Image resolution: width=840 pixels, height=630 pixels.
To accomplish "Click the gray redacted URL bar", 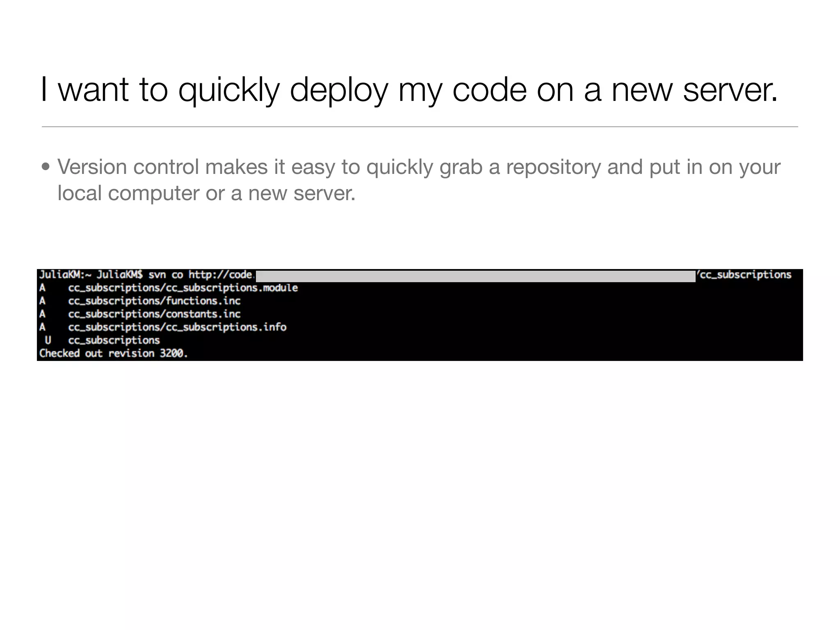I will (475, 276).
